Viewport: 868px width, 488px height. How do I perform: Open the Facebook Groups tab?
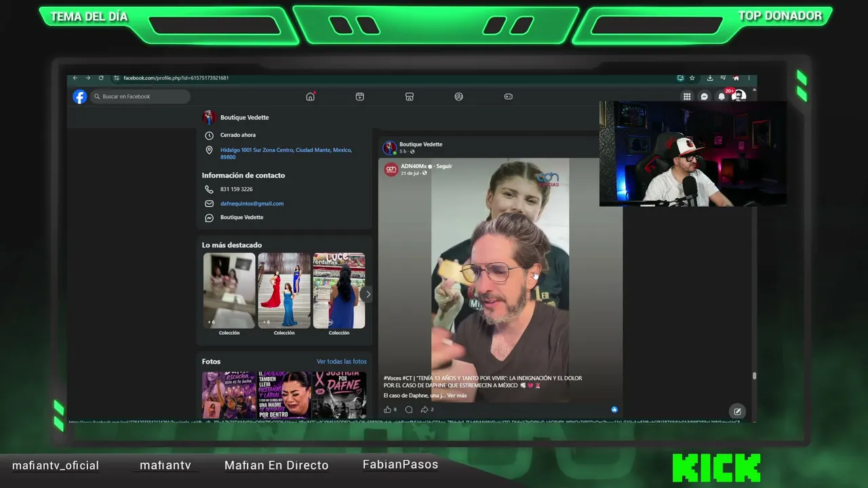(x=459, y=96)
